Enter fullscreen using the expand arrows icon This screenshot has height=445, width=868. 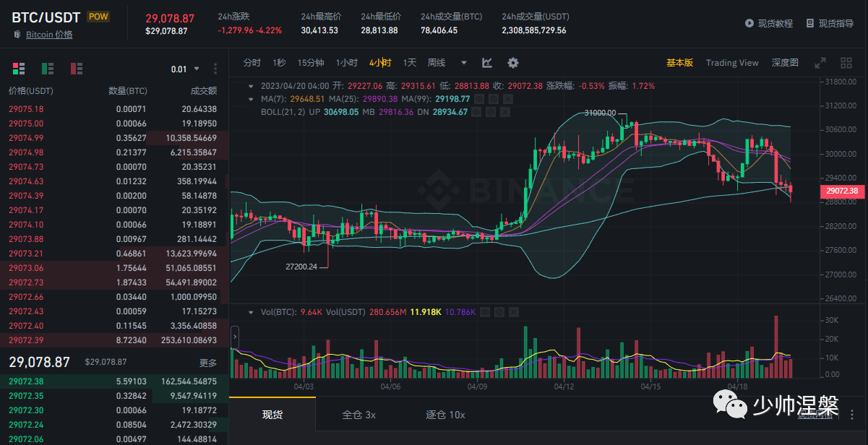[x=820, y=63]
